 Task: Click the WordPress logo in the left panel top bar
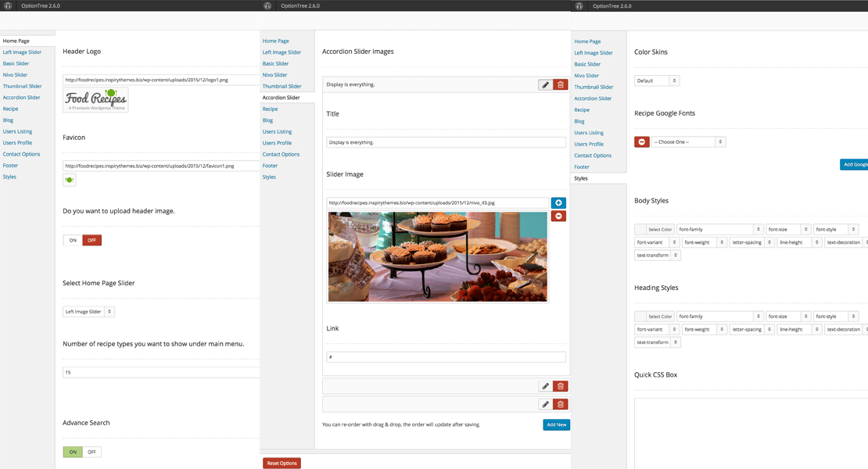tap(8, 5)
